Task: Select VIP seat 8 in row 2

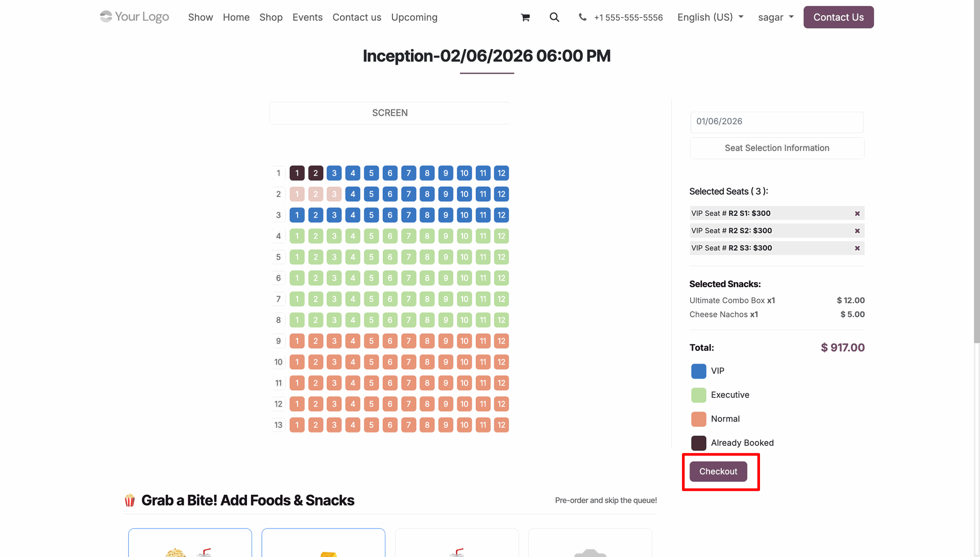Action: 427,194
